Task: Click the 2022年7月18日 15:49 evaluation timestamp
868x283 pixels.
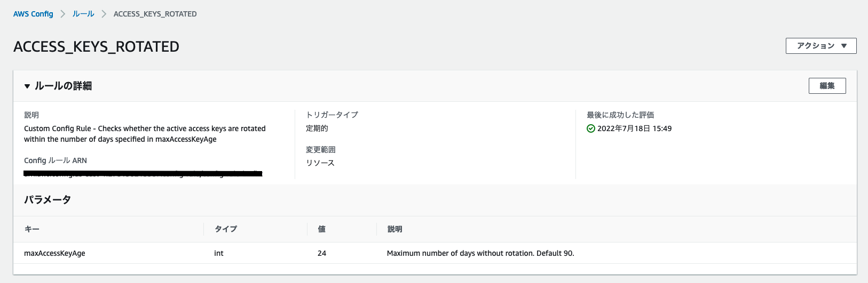Action: [634, 128]
